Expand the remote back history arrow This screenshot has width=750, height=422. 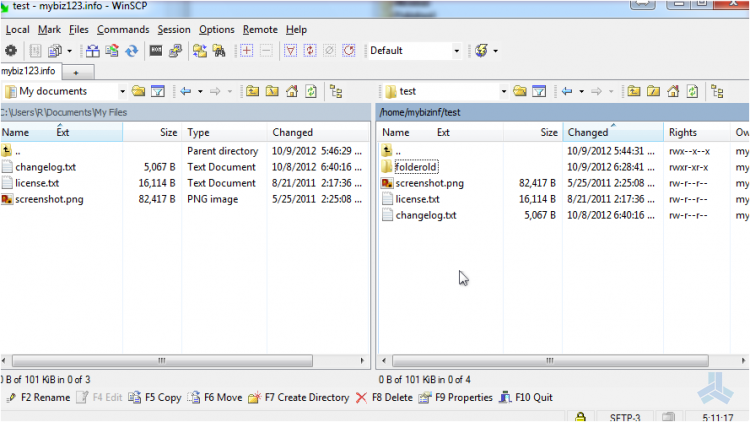(581, 91)
